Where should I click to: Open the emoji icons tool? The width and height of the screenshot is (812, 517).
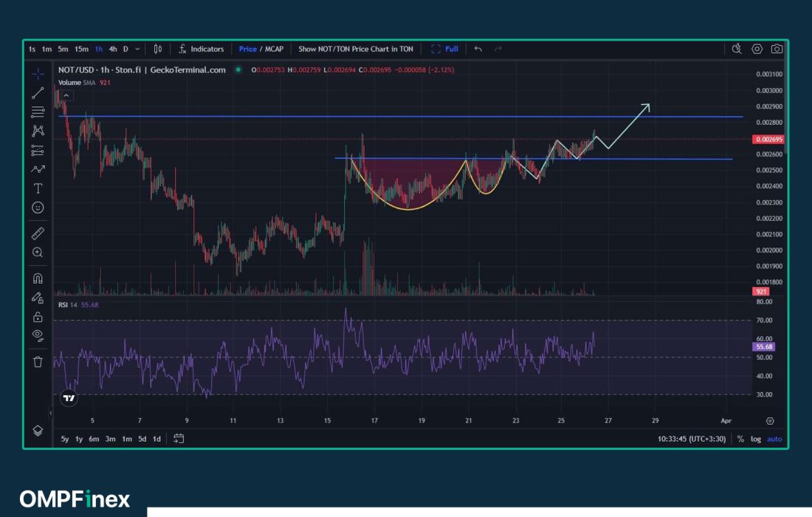(38, 208)
